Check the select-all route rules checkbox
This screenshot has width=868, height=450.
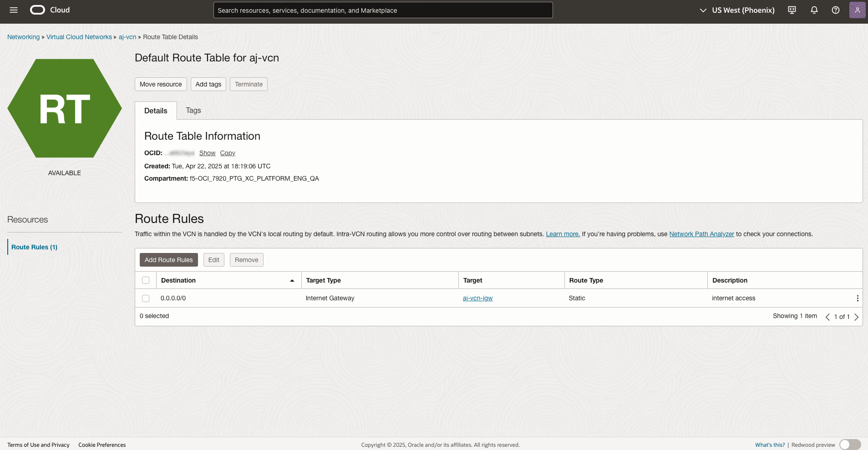pyautogui.click(x=146, y=280)
